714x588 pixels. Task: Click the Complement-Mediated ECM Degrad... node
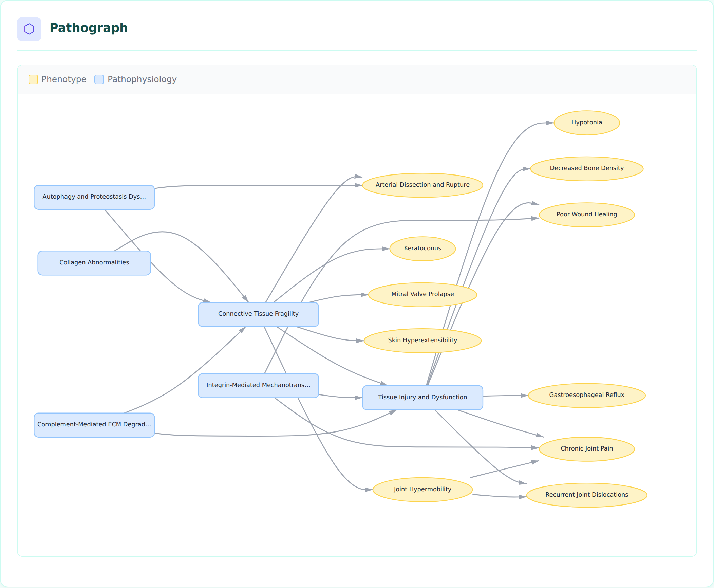click(94, 425)
